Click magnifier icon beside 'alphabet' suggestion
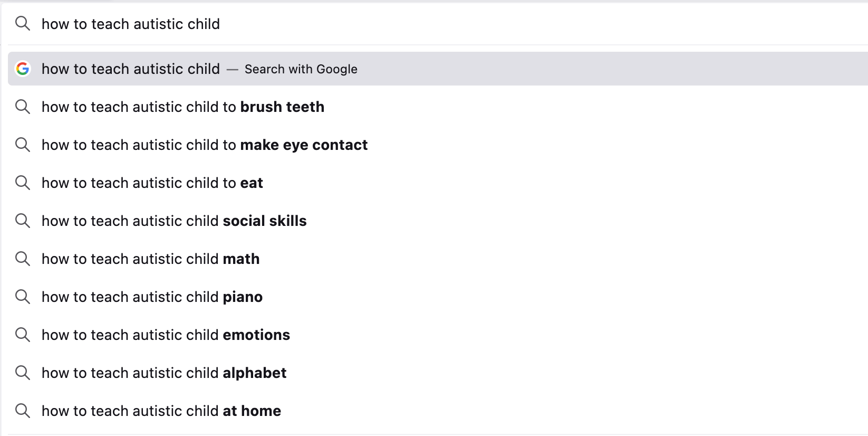This screenshot has width=868, height=436. click(23, 373)
